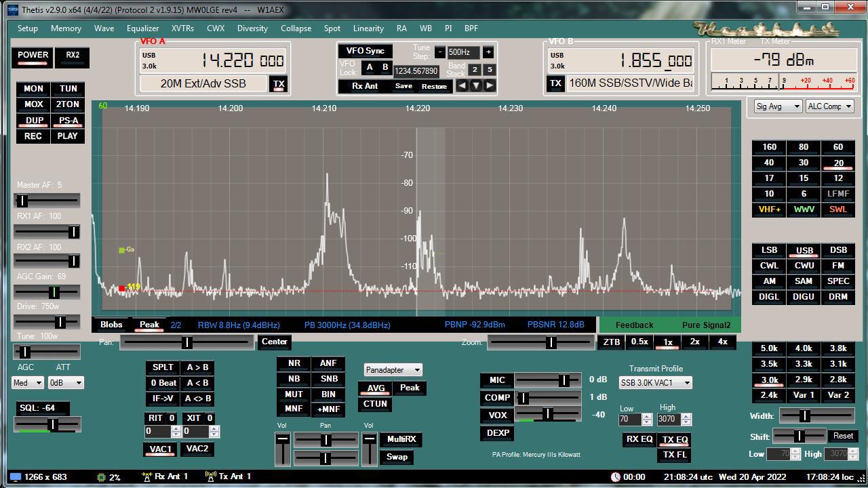Open the Equalizer menu
Viewport: 868px width, 488px height.
(x=142, y=28)
